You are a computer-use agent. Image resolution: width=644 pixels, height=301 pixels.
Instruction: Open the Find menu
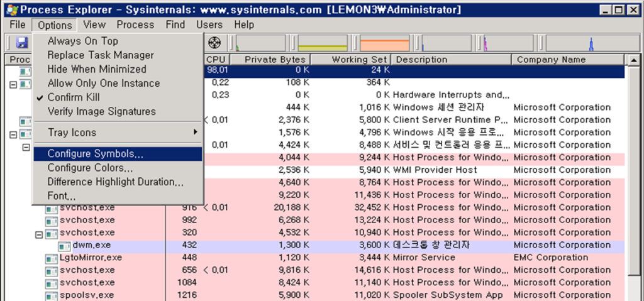click(x=175, y=25)
